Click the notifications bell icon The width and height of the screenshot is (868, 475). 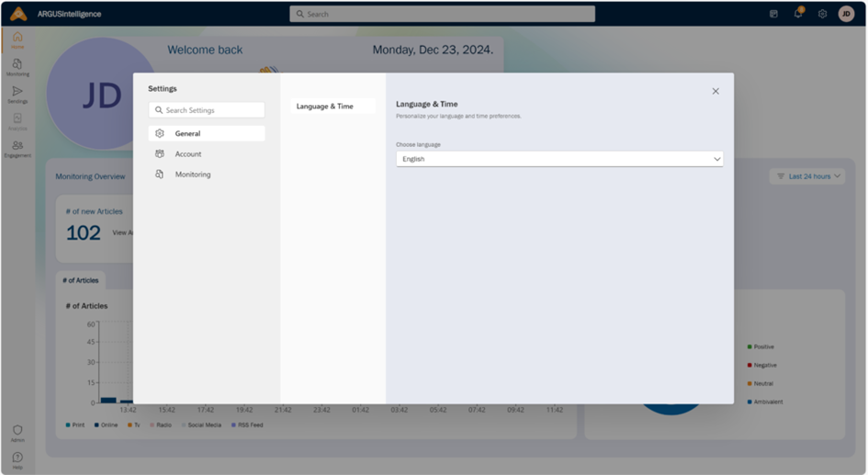coord(799,14)
